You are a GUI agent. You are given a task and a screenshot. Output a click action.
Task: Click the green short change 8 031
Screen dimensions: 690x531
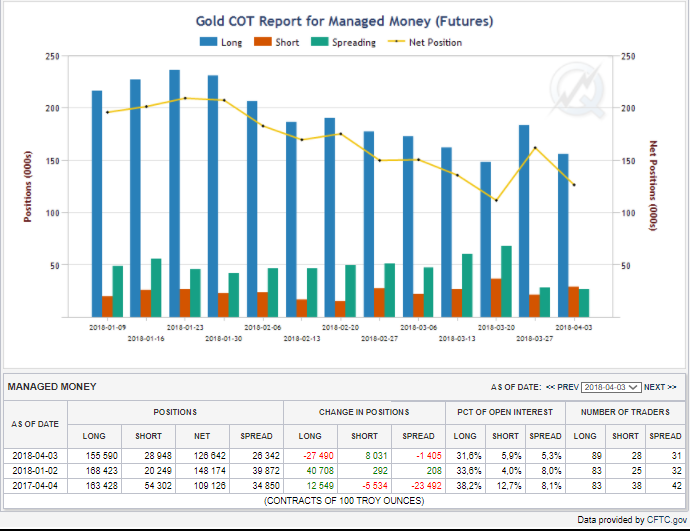(x=376, y=456)
